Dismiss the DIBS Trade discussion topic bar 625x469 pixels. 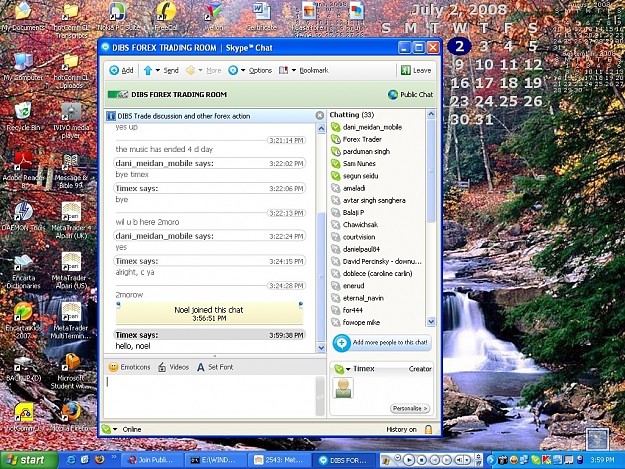(x=320, y=116)
